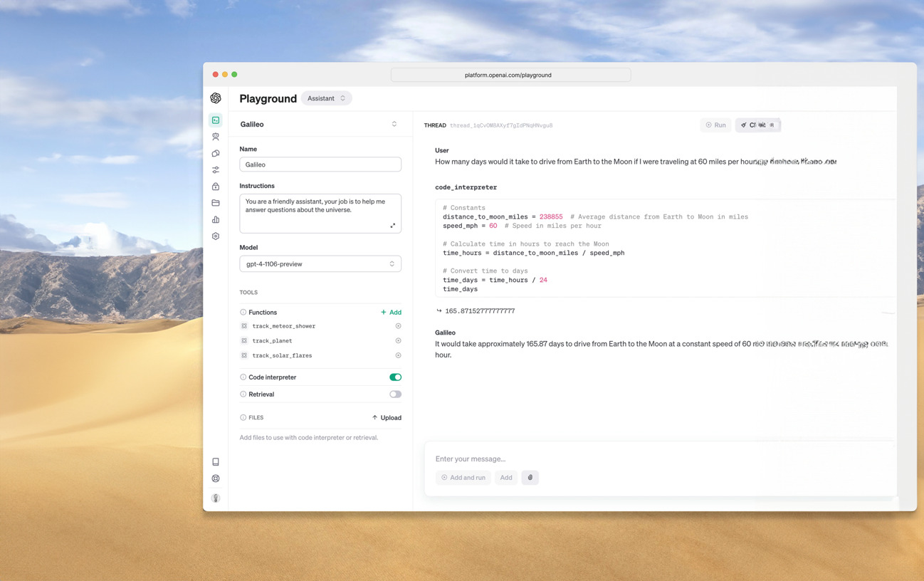Screen dimensions: 924x581
Task: Turn off the Code interpreter toggle
Action: point(395,377)
